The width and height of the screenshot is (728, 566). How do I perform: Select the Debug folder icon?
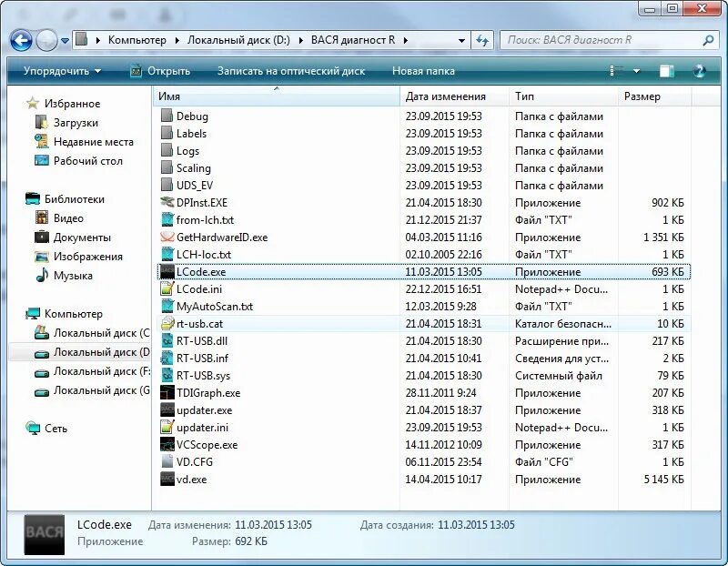167,116
